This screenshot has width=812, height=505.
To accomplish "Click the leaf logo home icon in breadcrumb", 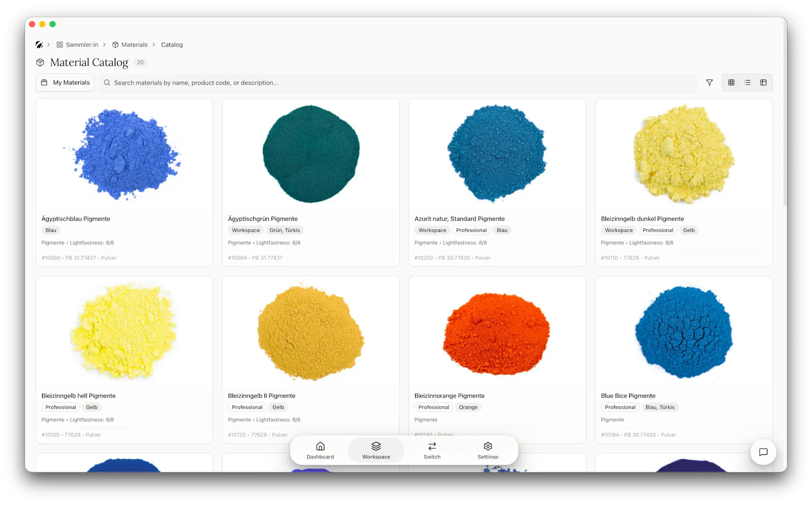I will pyautogui.click(x=39, y=45).
